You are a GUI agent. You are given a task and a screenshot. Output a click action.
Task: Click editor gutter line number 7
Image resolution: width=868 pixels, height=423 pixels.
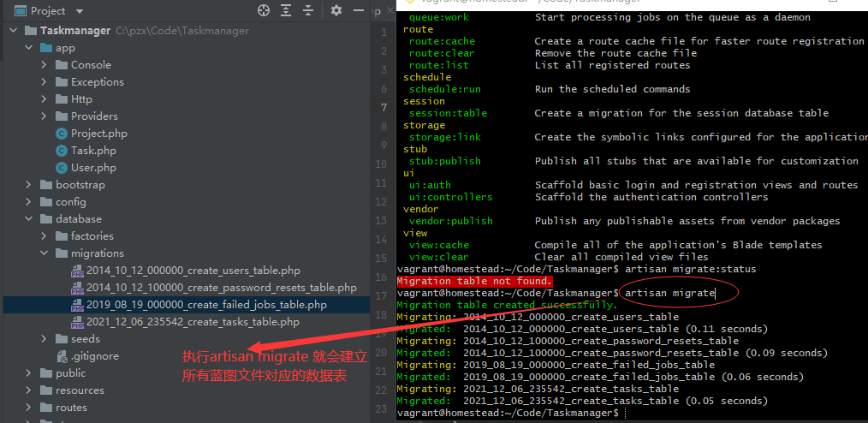pos(383,107)
